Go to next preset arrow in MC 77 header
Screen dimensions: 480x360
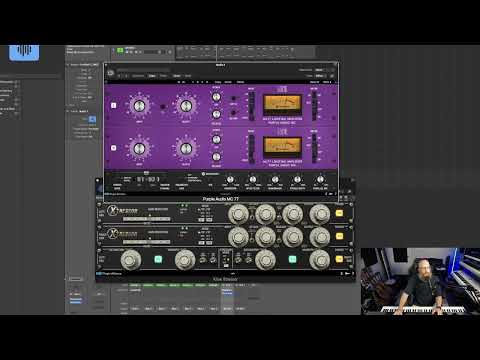[x=127, y=76]
